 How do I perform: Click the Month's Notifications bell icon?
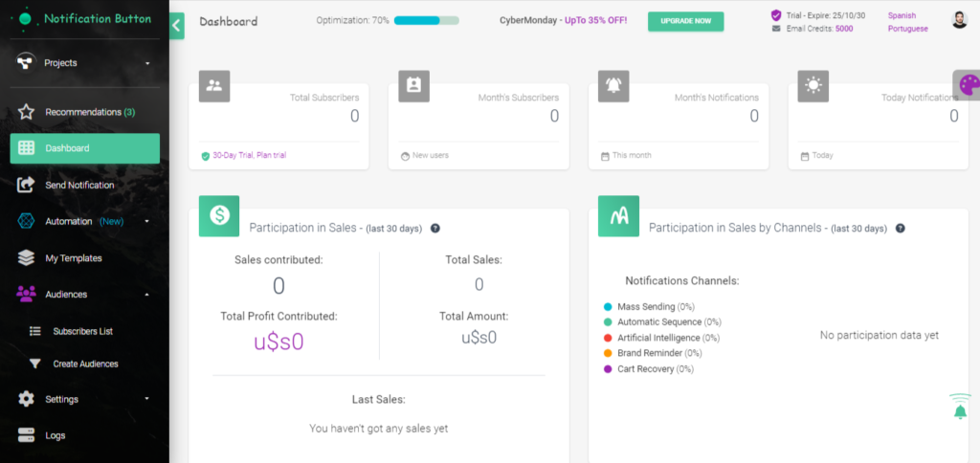[x=613, y=86]
